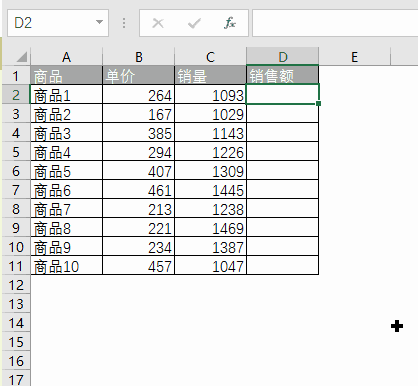Screen dimensions: 418x386
Task: Select row 8 header
Action: 16,209
